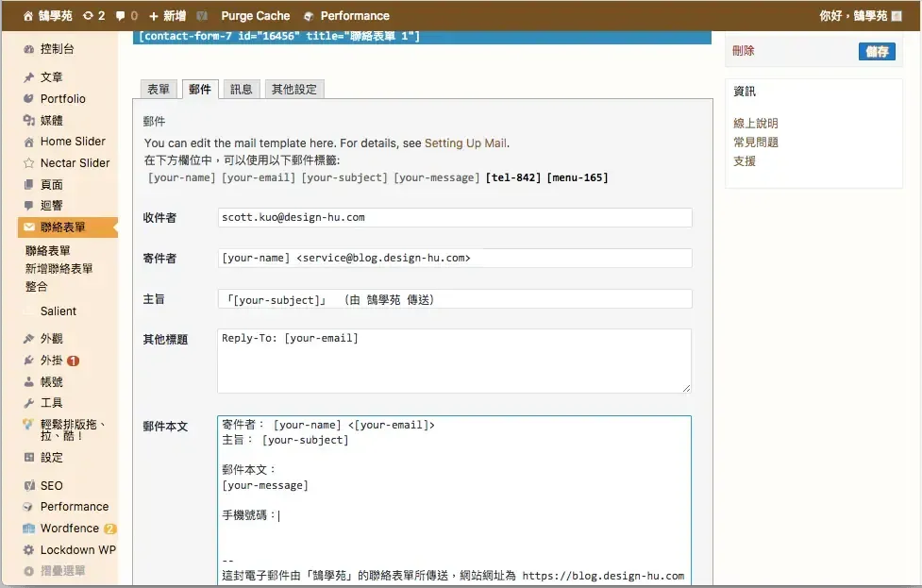Click Purge Cache in the admin bar
The image size is (922, 588).
coord(255,16)
